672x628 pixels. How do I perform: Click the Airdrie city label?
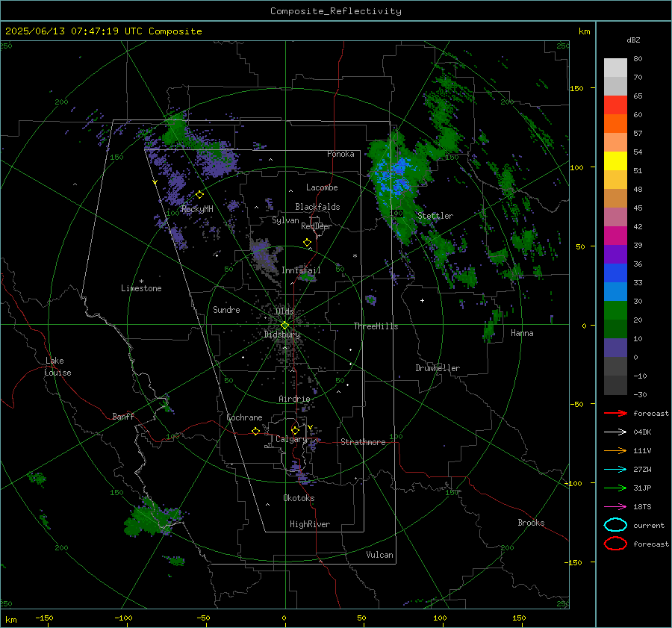pos(294,399)
